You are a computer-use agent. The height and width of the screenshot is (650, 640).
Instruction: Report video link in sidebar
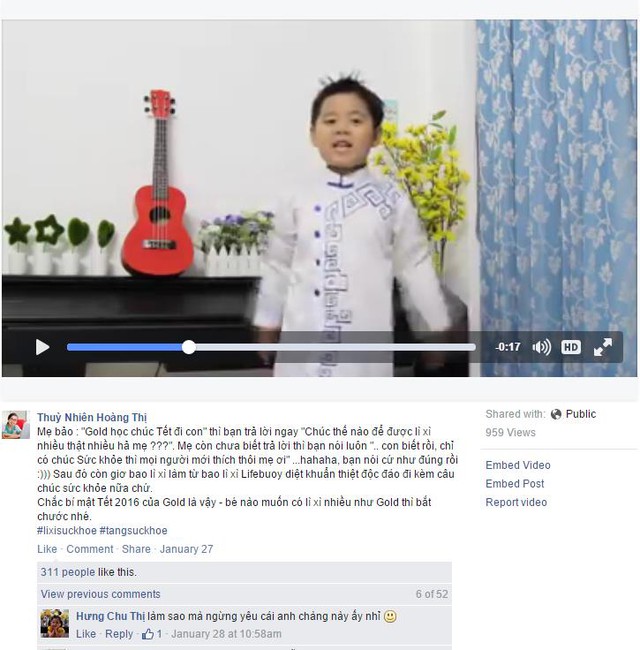coord(516,502)
